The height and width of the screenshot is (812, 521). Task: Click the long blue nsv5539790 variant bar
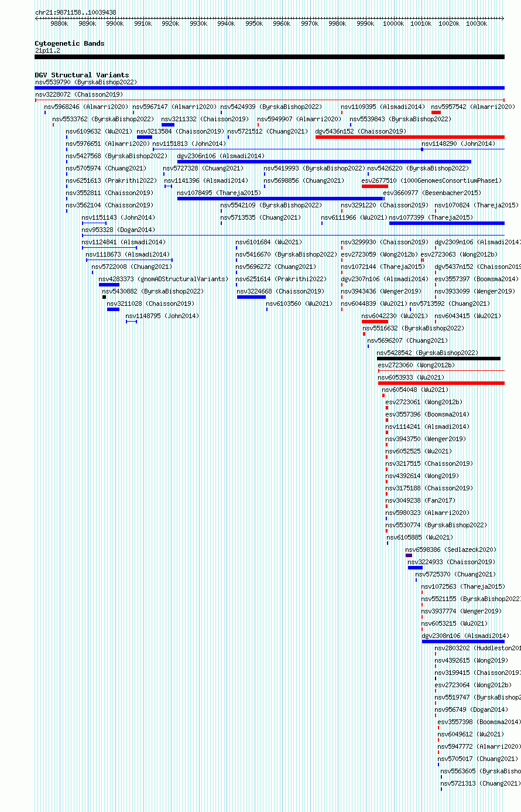coord(269,88)
